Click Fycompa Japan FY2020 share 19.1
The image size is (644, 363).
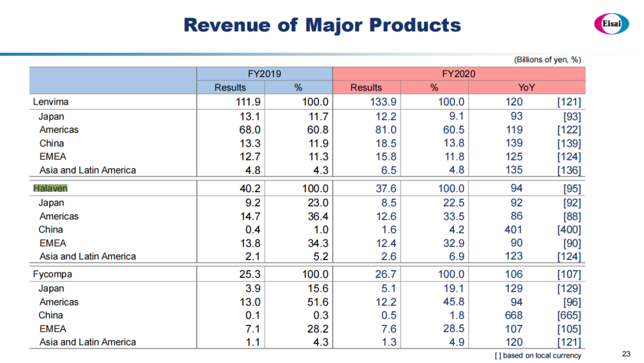pos(453,288)
